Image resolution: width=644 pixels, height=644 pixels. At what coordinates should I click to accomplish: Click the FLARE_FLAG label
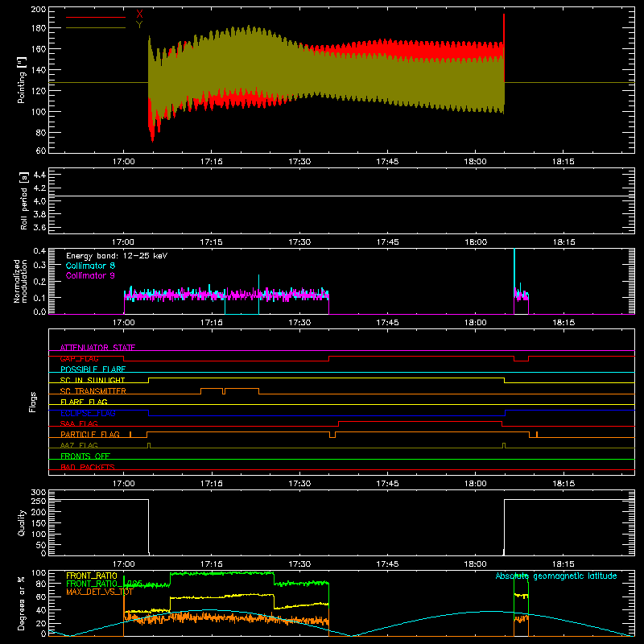coord(84,402)
